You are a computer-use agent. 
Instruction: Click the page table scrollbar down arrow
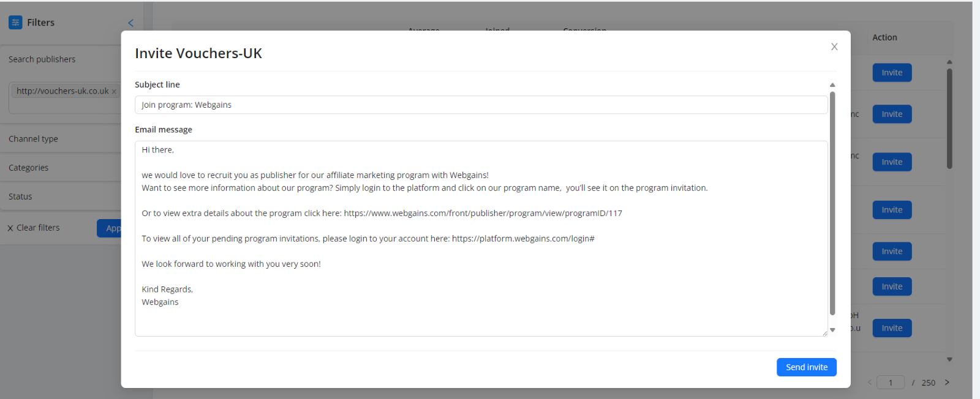tap(949, 360)
